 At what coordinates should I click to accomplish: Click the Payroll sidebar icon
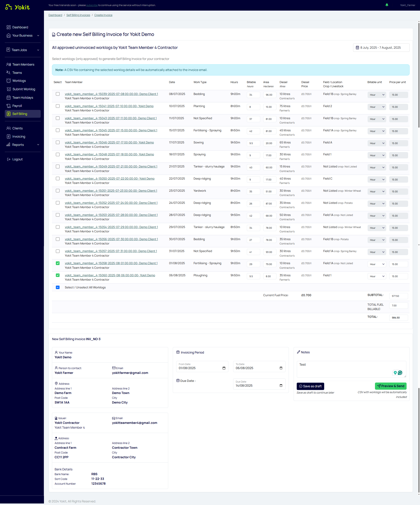pyautogui.click(x=9, y=106)
